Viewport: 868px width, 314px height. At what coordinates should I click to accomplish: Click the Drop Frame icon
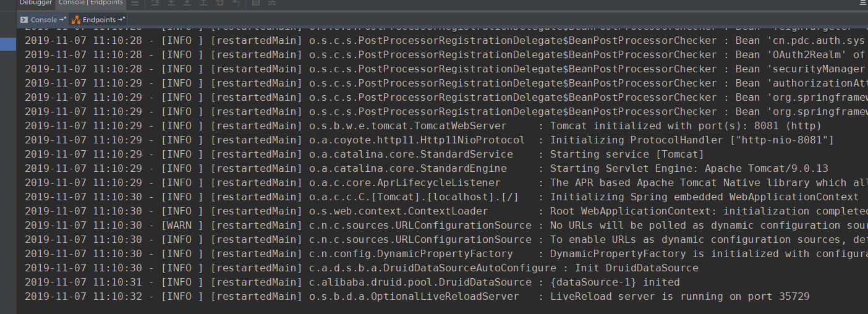(219, 3)
